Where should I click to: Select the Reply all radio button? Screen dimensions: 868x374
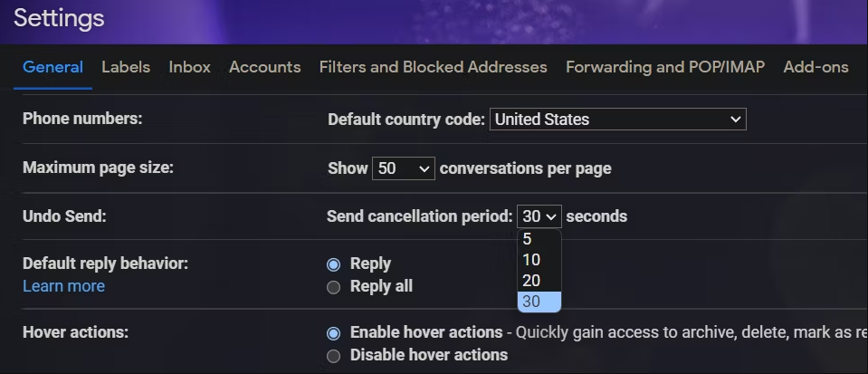click(333, 287)
